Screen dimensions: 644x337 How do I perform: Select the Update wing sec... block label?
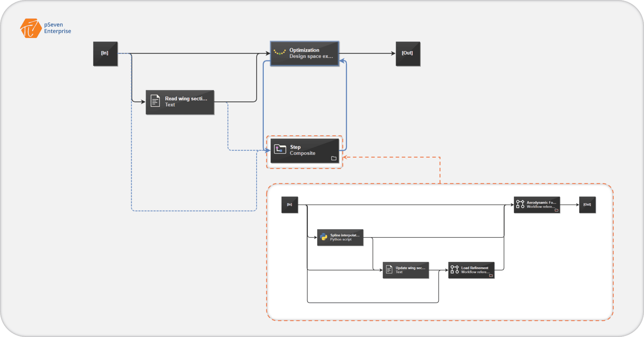410,268
